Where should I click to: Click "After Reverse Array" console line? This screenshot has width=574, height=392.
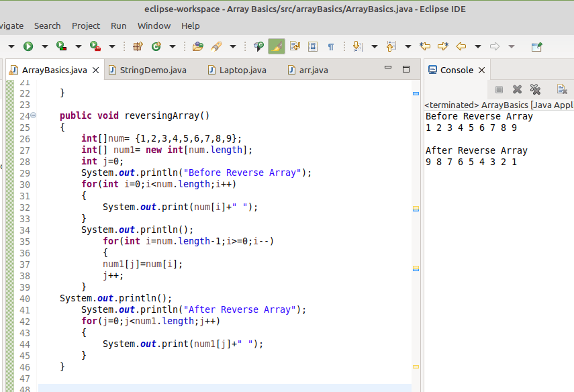coord(477,150)
